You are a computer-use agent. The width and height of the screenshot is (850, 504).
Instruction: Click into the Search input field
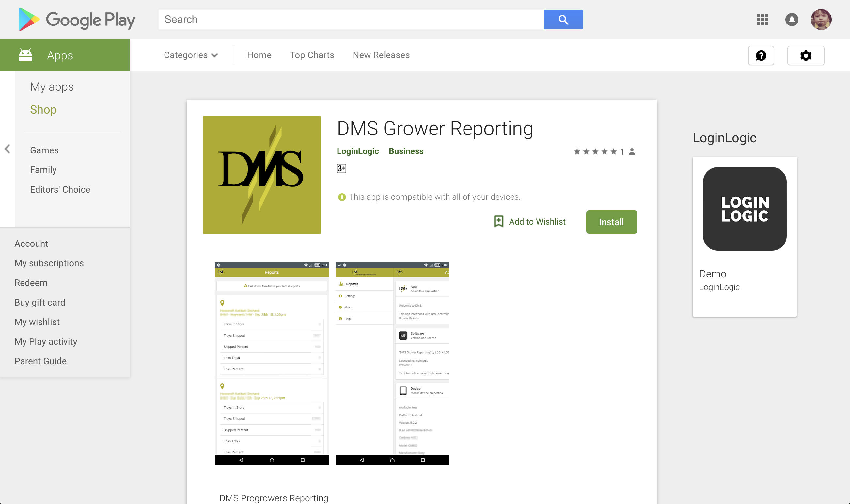(351, 20)
